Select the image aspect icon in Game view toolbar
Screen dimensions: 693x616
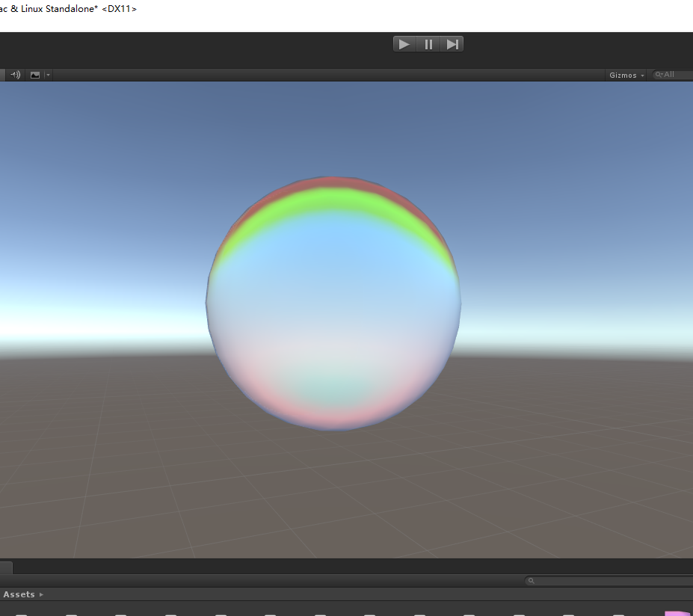34,75
